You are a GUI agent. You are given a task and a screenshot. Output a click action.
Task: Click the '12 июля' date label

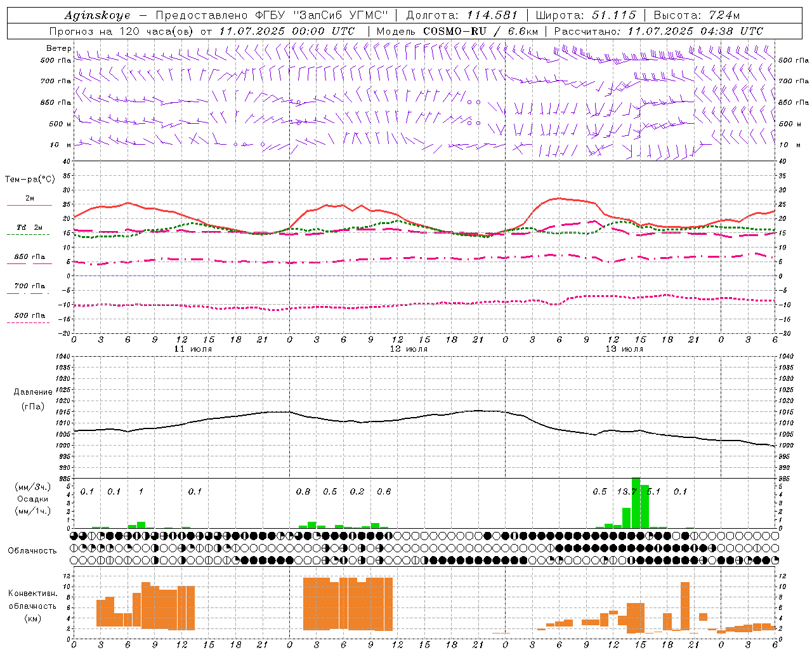(409, 349)
